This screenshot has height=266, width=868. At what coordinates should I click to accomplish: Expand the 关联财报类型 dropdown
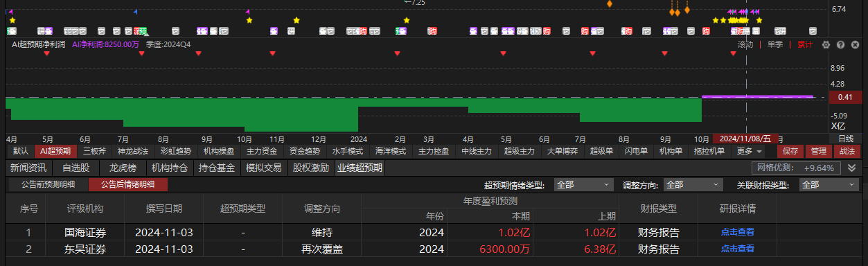pyautogui.click(x=829, y=185)
